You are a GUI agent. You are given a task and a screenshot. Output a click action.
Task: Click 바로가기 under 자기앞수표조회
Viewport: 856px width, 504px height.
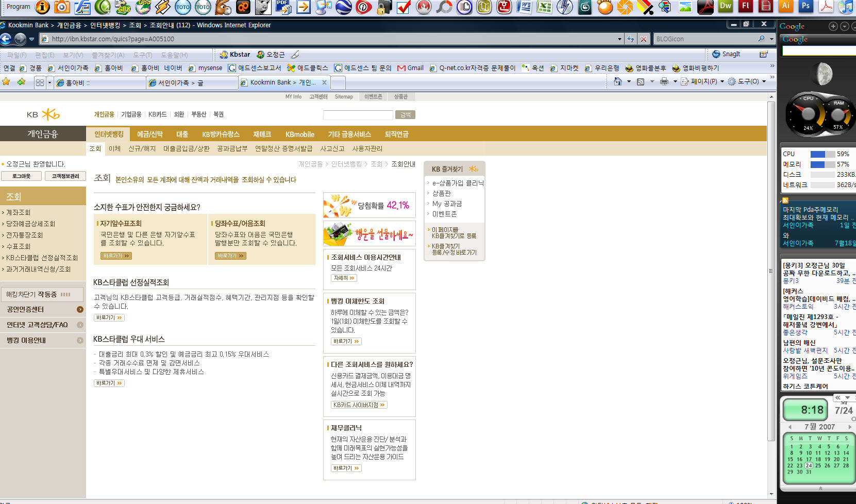(116, 256)
